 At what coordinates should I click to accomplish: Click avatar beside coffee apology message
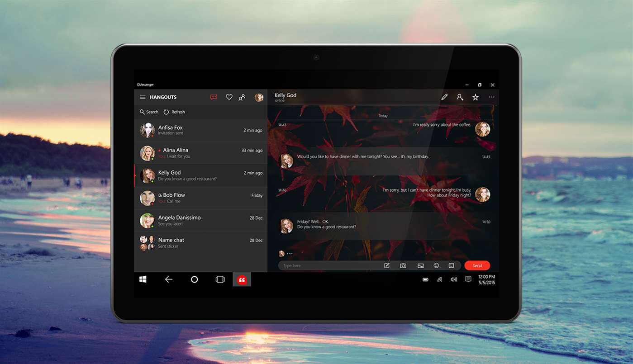pos(482,129)
